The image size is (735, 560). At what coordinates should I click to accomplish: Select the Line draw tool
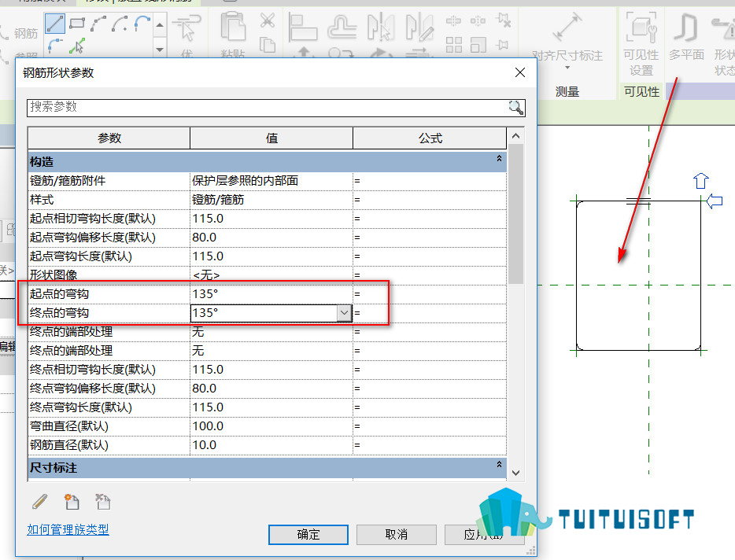click(x=55, y=23)
